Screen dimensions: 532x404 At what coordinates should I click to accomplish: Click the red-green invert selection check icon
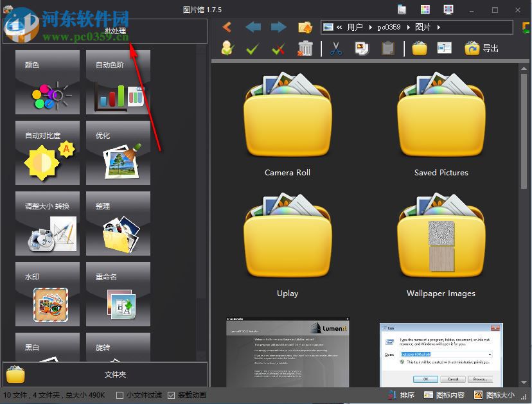(278, 48)
